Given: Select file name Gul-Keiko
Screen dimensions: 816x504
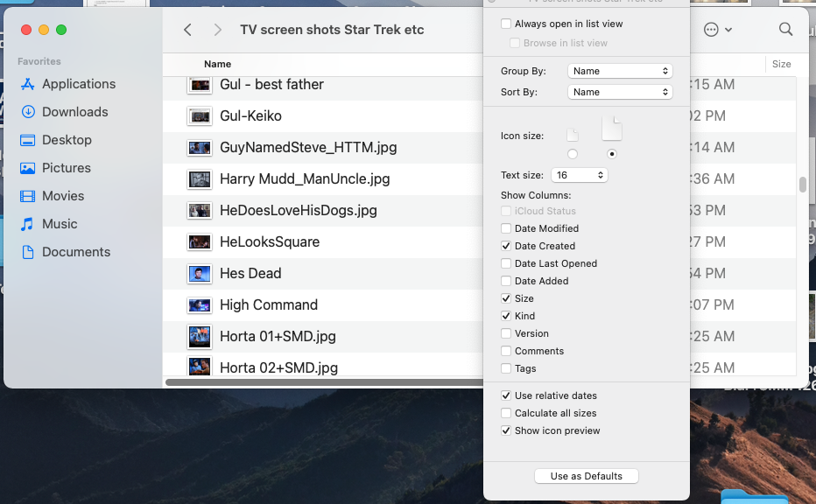Looking at the screenshot, I should tap(250, 116).
